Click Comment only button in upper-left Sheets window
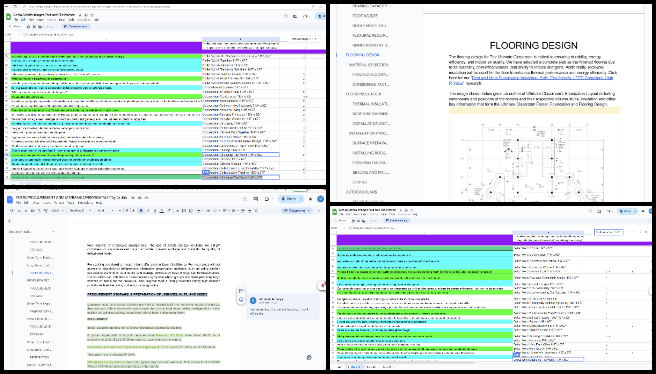656x374 pixels. [x=76, y=26]
